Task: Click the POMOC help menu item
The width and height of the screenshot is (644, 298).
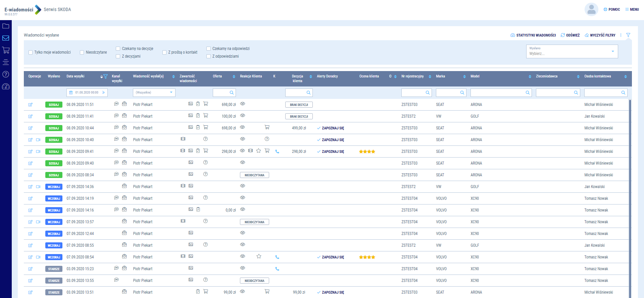Action: (612, 9)
